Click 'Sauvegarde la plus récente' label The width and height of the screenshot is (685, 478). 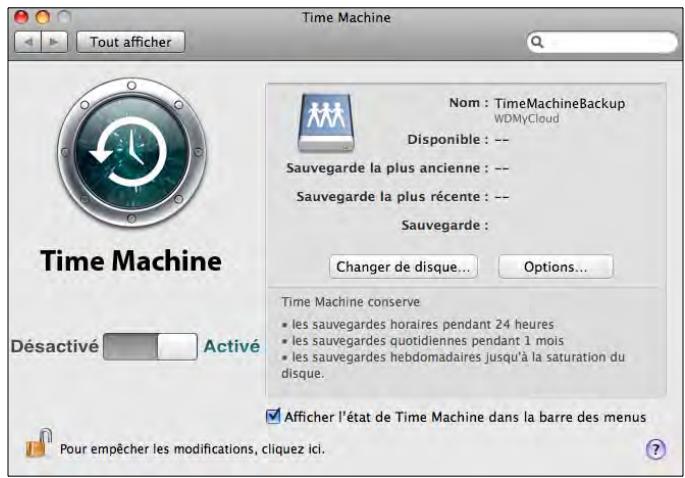pyautogui.click(x=392, y=197)
